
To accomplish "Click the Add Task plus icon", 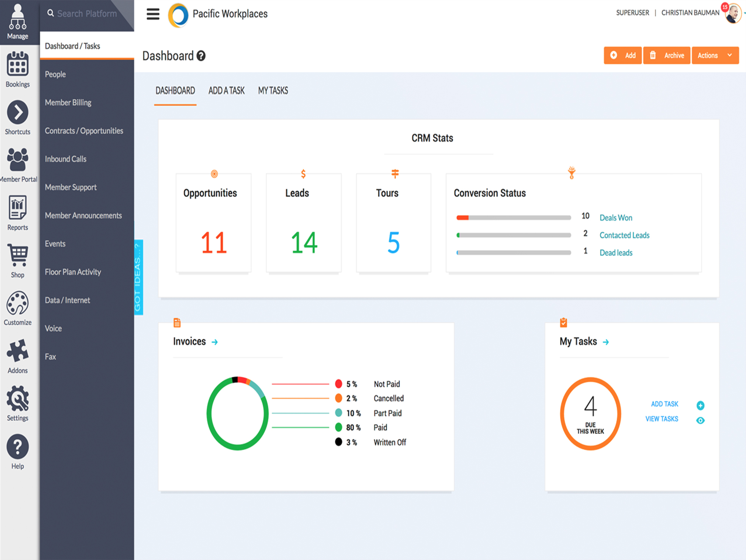I will 700,405.
